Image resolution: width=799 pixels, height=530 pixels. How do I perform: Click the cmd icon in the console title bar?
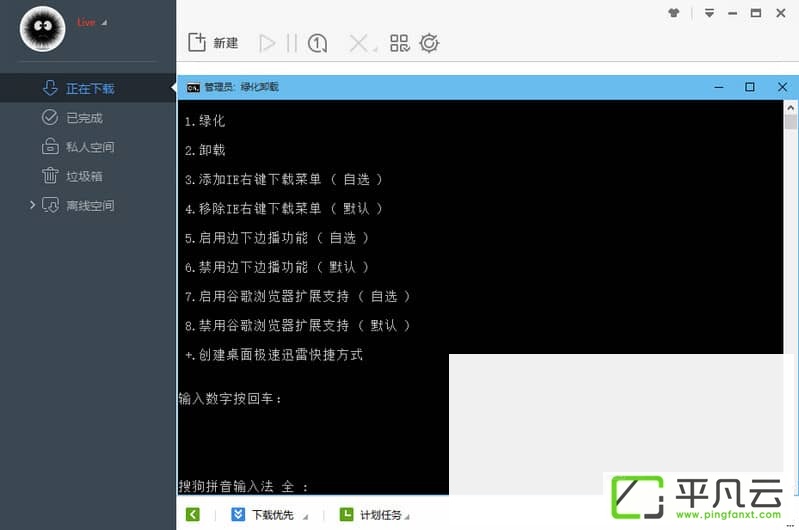(x=193, y=88)
